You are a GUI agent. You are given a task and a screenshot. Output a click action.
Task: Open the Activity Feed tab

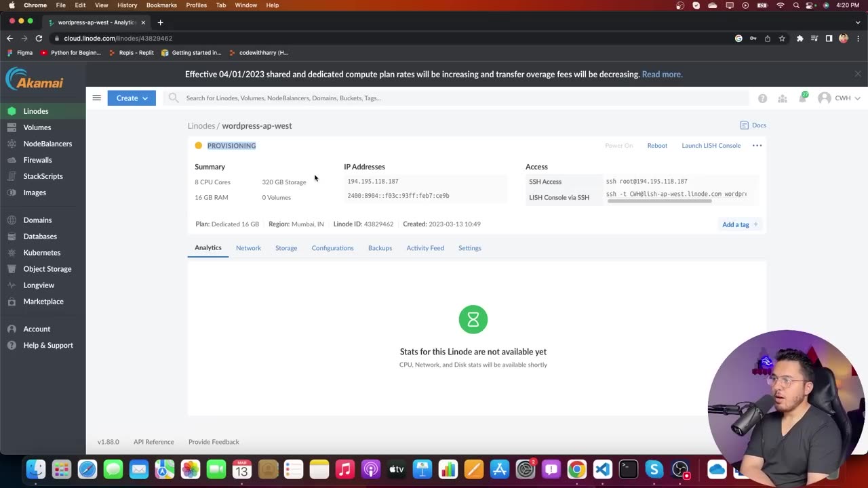pyautogui.click(x=425, y=248)
